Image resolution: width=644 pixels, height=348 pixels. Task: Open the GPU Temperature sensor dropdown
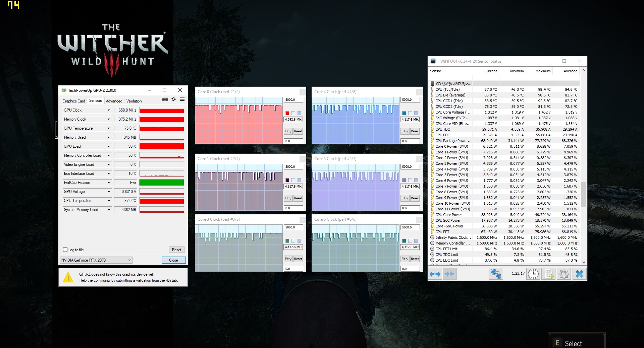pos(109,128)
